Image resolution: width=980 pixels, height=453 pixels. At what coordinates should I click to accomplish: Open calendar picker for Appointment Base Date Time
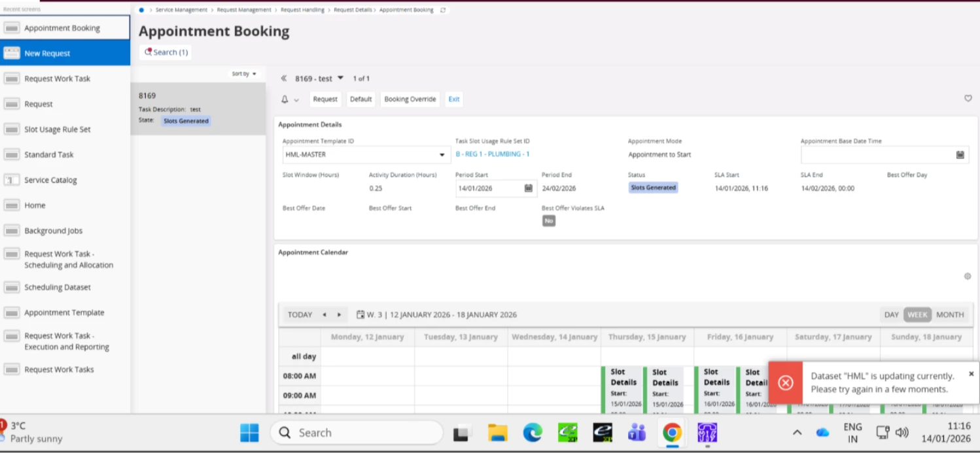[x=960, y=155]
